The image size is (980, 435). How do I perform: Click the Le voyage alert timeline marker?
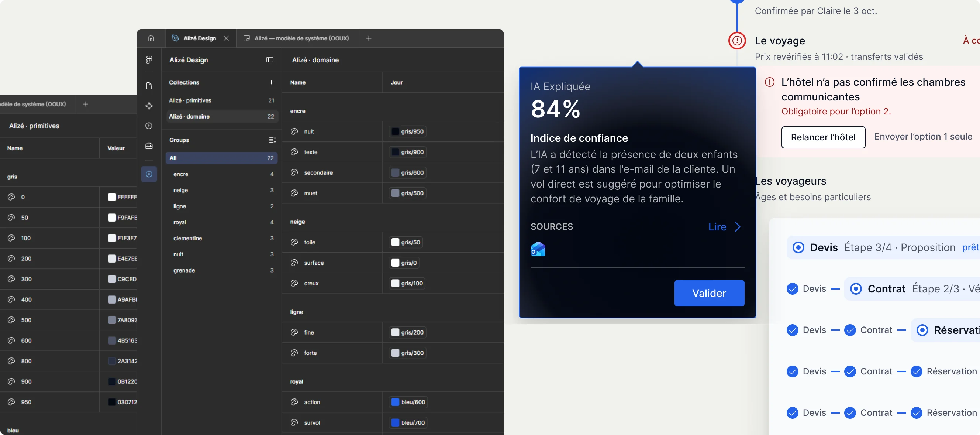pos(737,40)
